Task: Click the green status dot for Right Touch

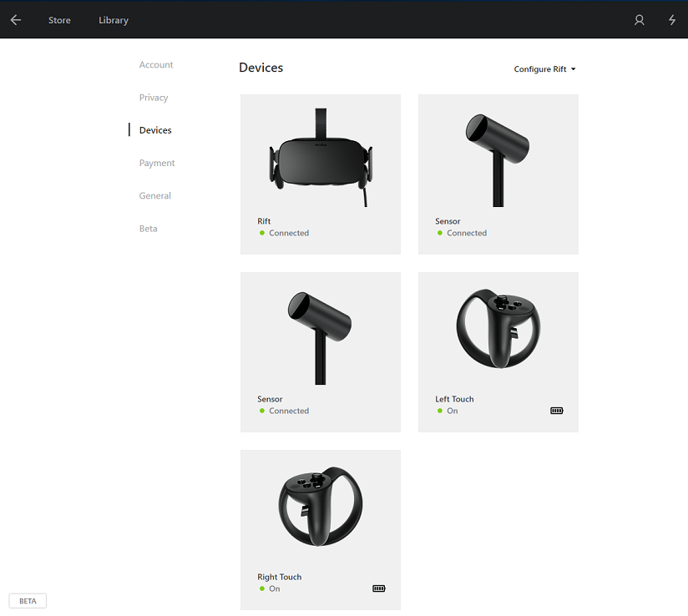Action: [262, 588]
